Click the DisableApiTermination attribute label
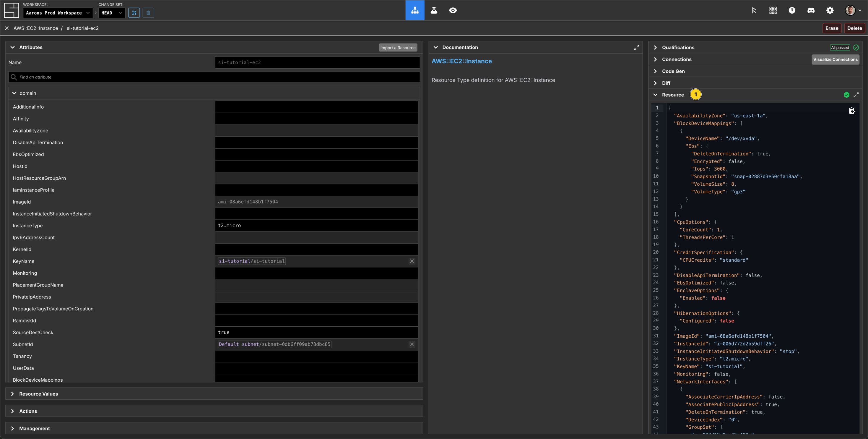The height and width of the screenshot is (439, 868). [38, 142]
